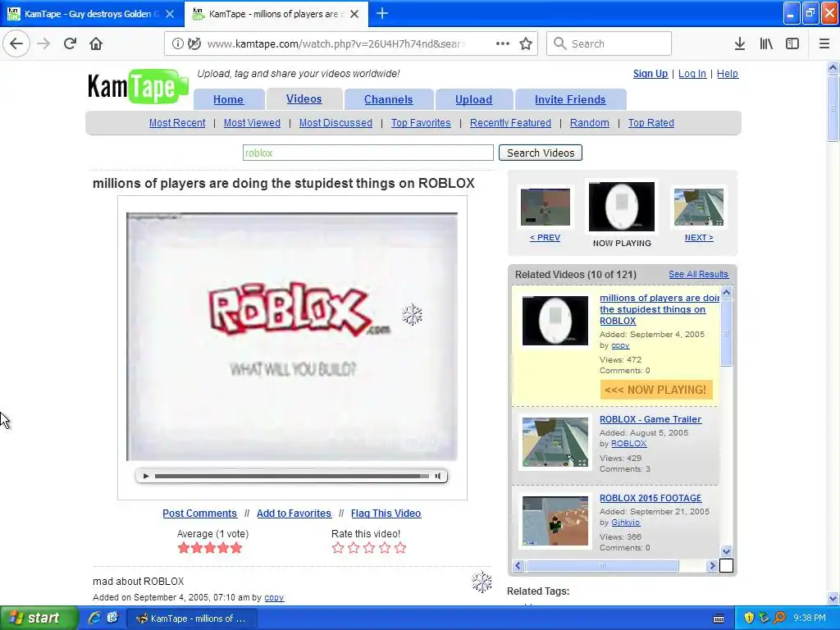Open the Channels navigation tab
This screenshot has height=630, width=840.
point(388,99)
